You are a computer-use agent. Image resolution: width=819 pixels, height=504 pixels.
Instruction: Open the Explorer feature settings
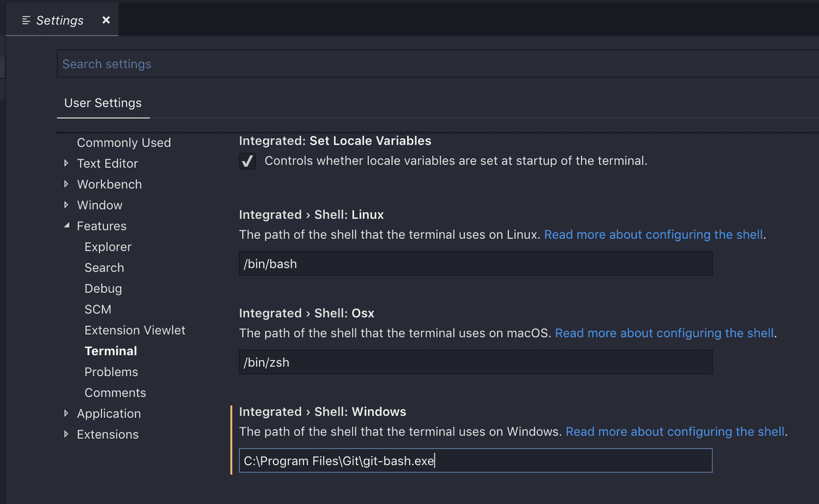pos(108,246)
